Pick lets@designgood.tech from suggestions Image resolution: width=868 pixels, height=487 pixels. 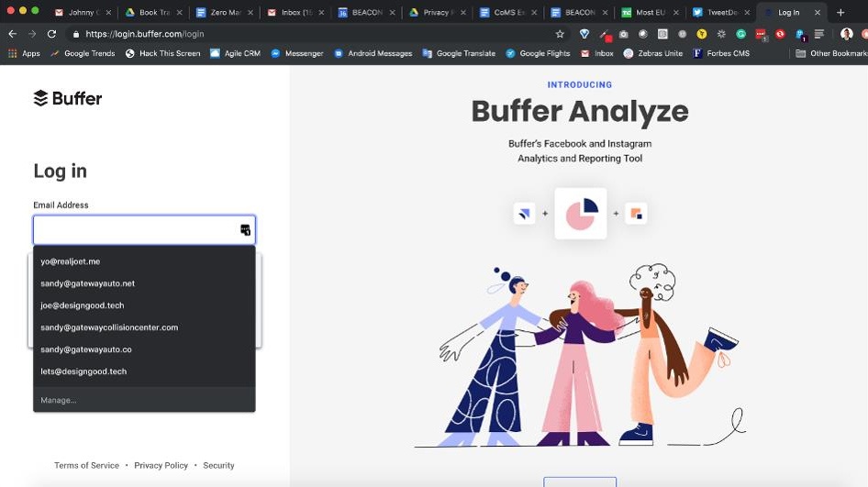point(83,371)
